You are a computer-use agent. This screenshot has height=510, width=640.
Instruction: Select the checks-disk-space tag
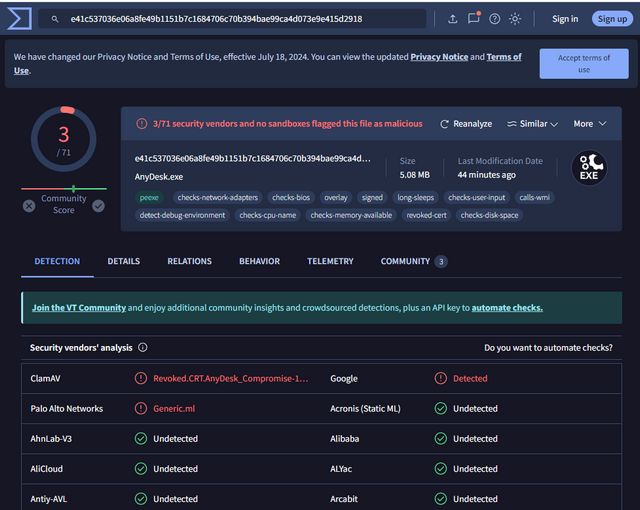pos(489,215)
